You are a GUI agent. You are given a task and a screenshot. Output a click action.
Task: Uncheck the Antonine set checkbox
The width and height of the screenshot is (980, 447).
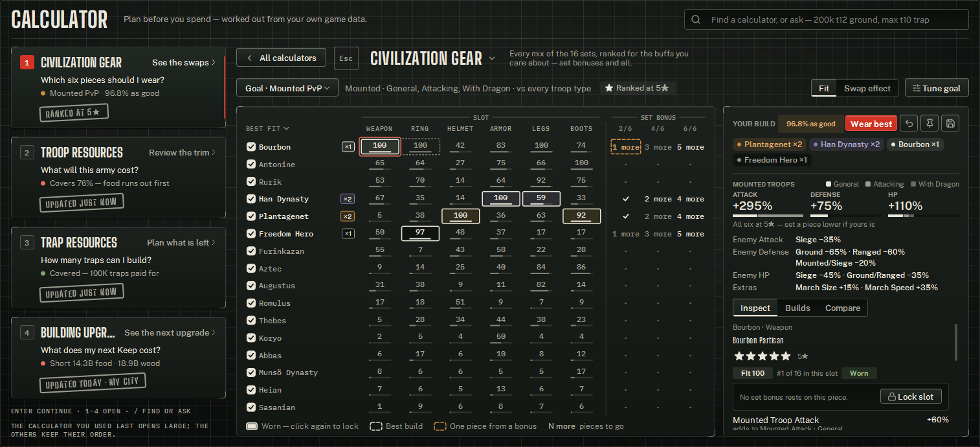coord(251,165)
